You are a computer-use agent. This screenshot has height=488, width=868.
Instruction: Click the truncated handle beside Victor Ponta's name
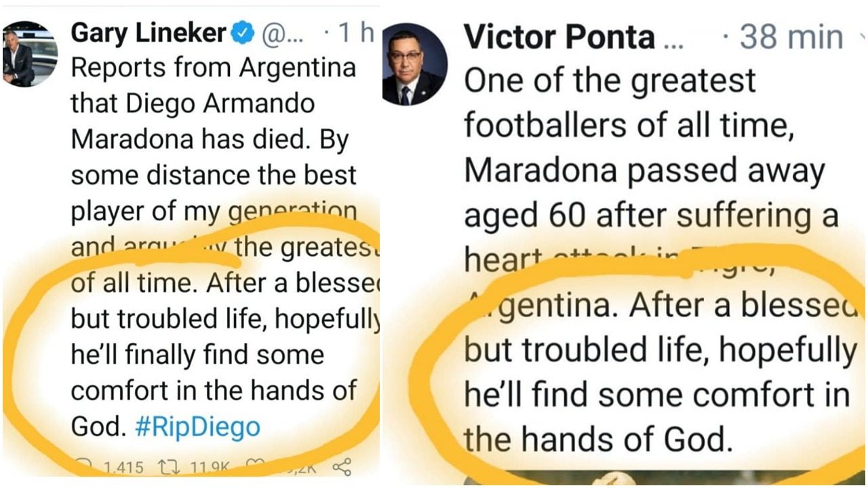tap(673, 39)
